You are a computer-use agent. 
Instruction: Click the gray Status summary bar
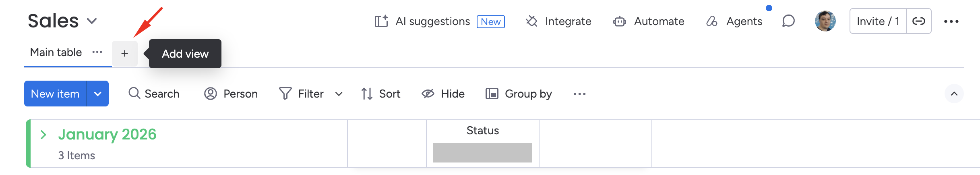point(483,153)
